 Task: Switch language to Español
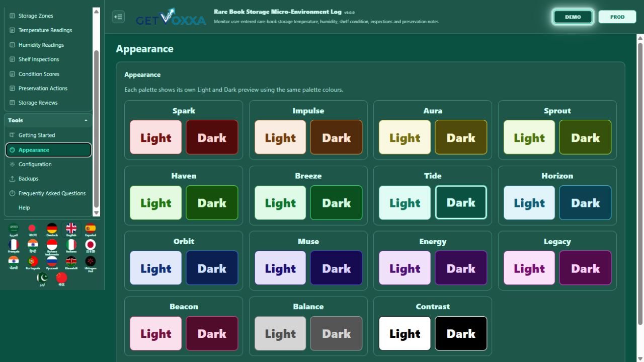coord(90,230)
